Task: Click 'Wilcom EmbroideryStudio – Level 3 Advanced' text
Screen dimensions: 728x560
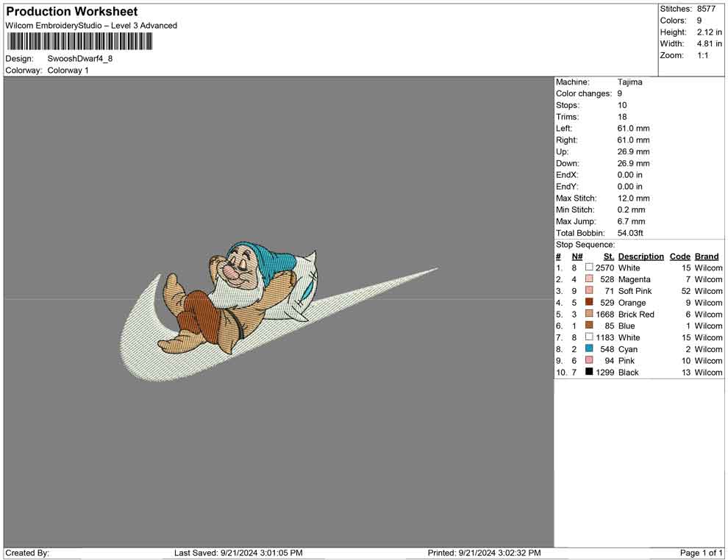Action: 91,26
